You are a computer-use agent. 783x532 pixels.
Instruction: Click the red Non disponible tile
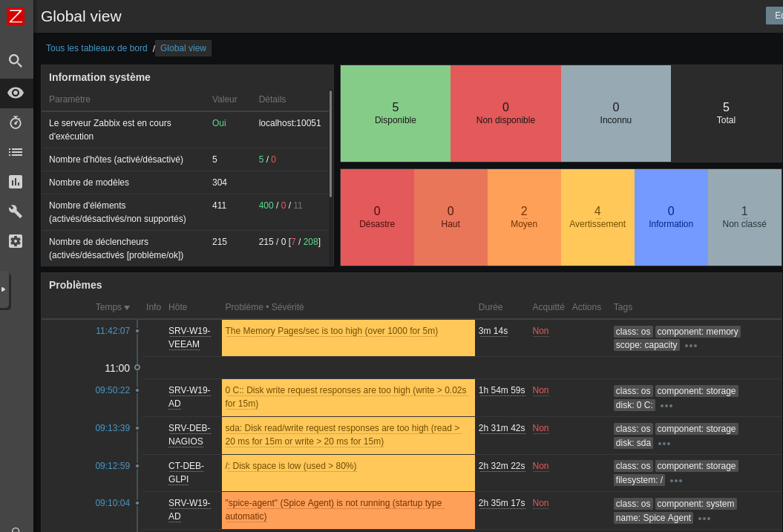pyautogui.click(x=505, y=114)
